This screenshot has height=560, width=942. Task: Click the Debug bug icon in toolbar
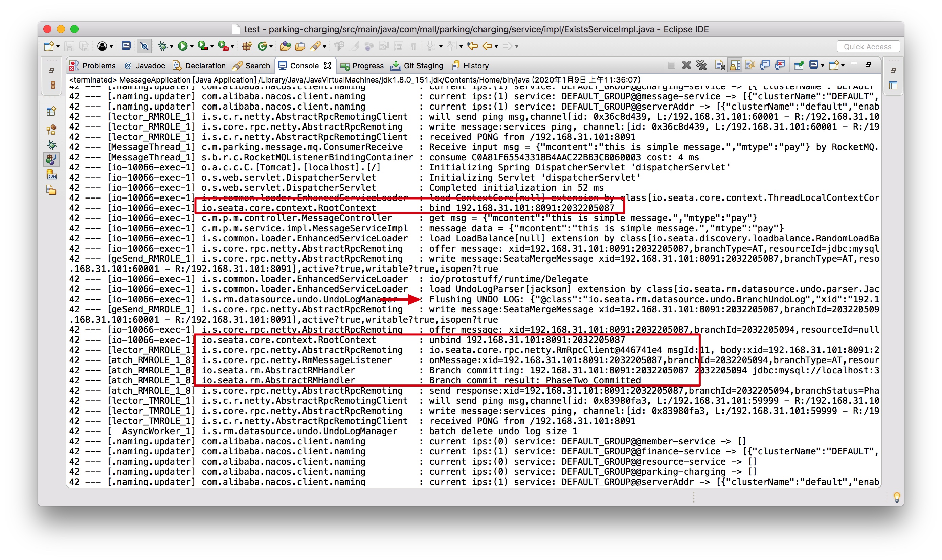[x=162, y=46]
